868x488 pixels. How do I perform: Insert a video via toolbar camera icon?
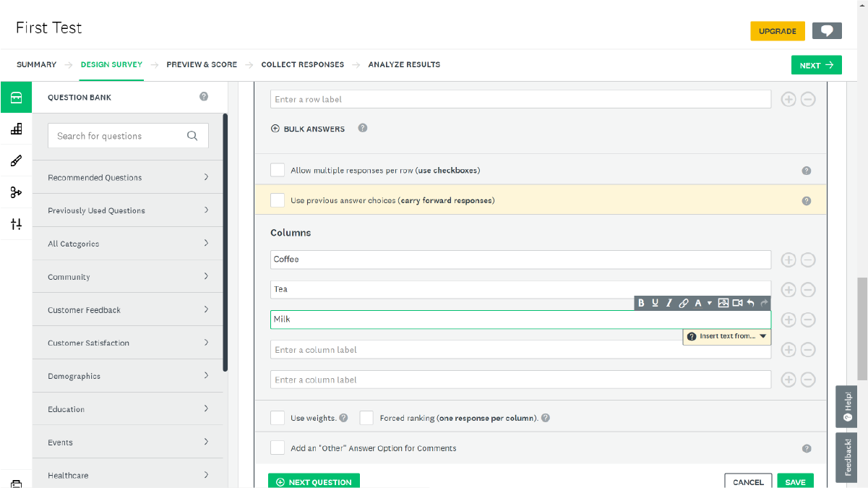coord(737,303)
